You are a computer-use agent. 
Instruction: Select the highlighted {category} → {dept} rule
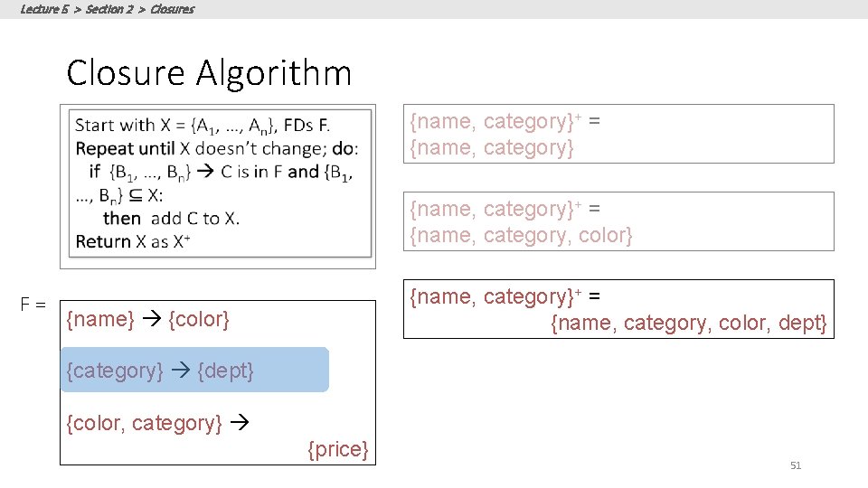pyautogui.click(x=195, y=370)
